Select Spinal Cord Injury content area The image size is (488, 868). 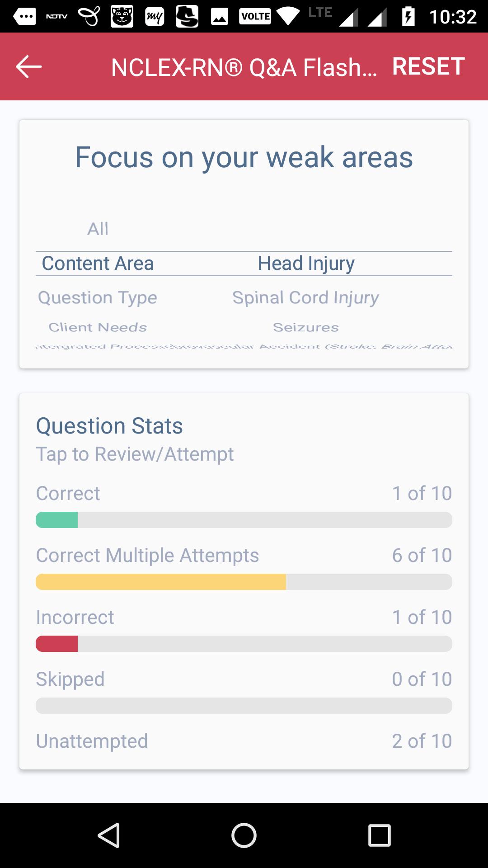pos(305,297)
